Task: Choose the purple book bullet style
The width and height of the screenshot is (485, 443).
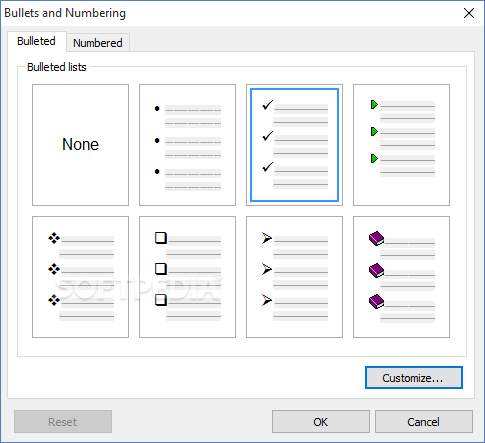Action: tap(401, 277)
